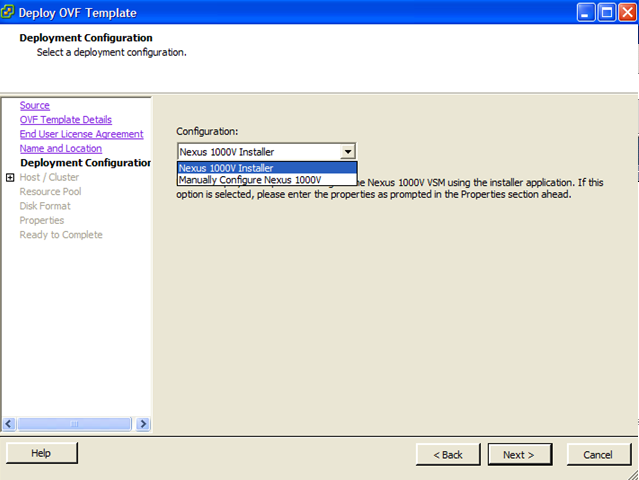The height and width of the screenshot is (480, 639).
Task: Click the Ready to Complete step label
Action: [x=61, y=235]
